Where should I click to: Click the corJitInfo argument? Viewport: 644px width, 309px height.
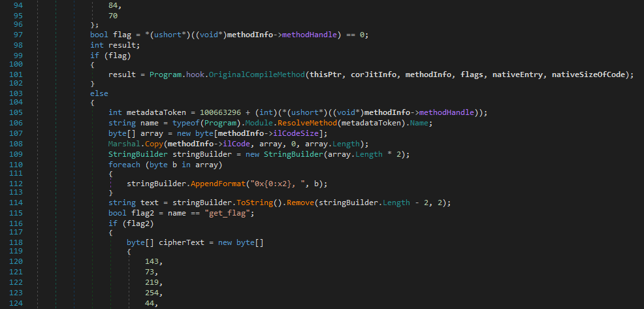(373, 75)
